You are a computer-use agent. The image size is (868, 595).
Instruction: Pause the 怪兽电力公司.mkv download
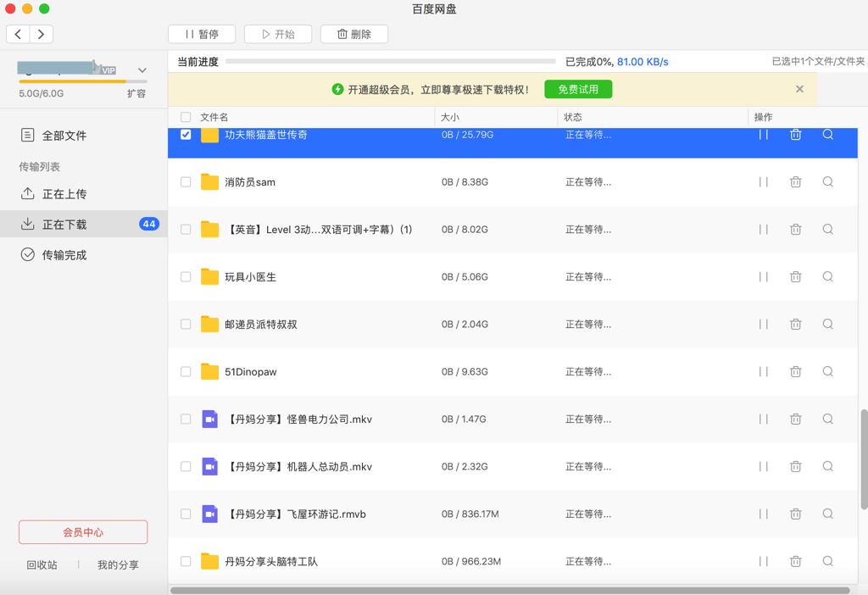coord(764,419)
